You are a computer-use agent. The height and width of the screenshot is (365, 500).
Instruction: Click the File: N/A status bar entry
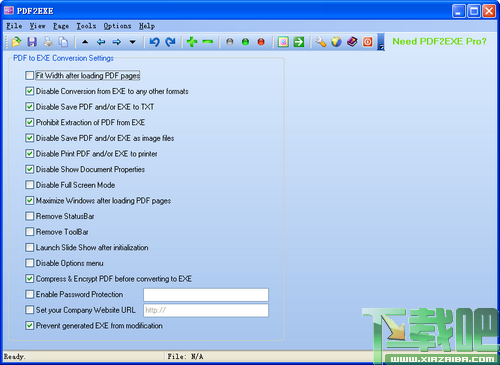point(185,357)
